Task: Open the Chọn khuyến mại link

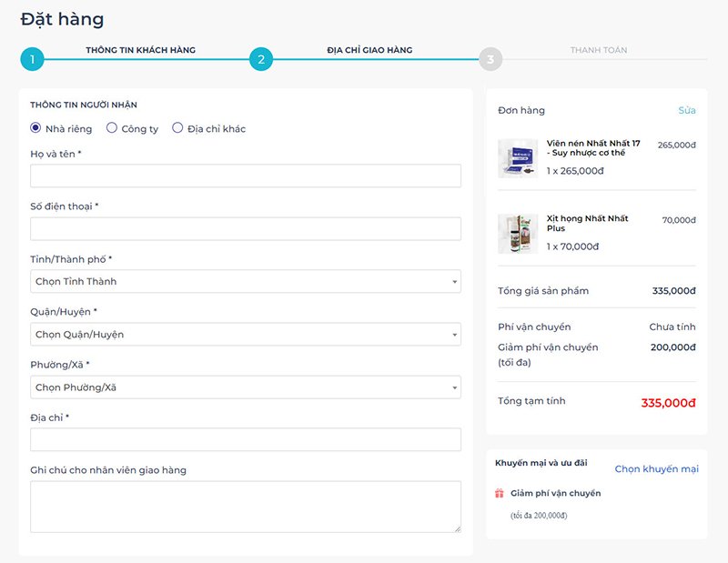Action: coord(656,469)
